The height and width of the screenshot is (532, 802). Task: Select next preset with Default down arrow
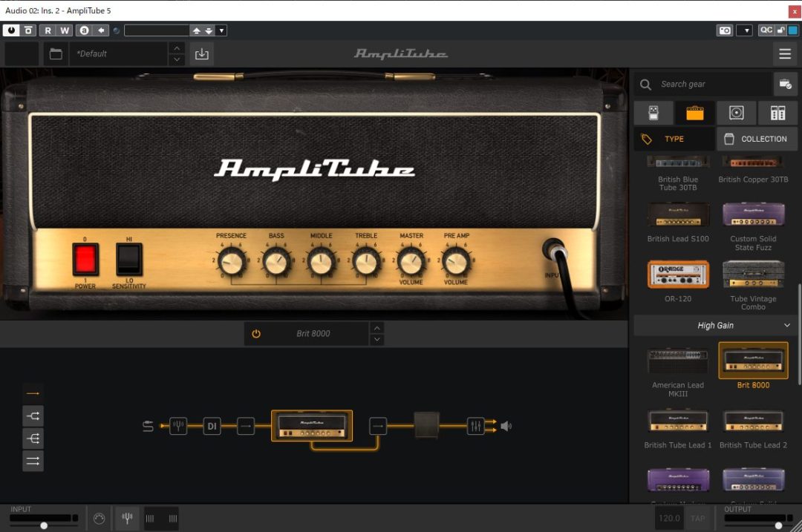coord(177,59)
